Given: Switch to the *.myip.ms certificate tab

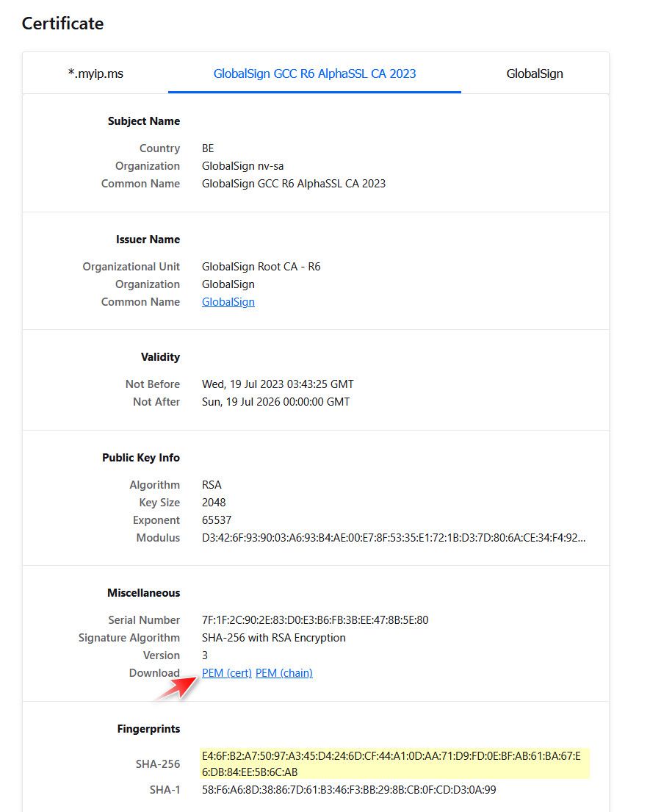Looking at the screenshot, I should 95,73.
